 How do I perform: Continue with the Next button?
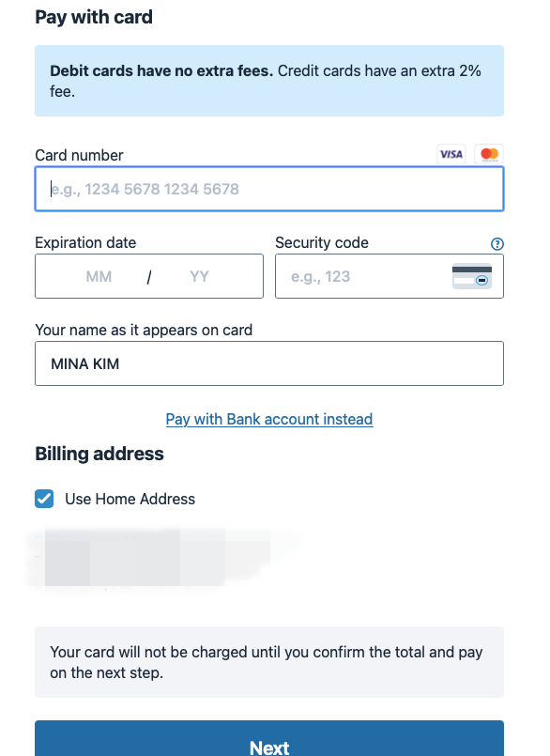click(x=269, y=738)
